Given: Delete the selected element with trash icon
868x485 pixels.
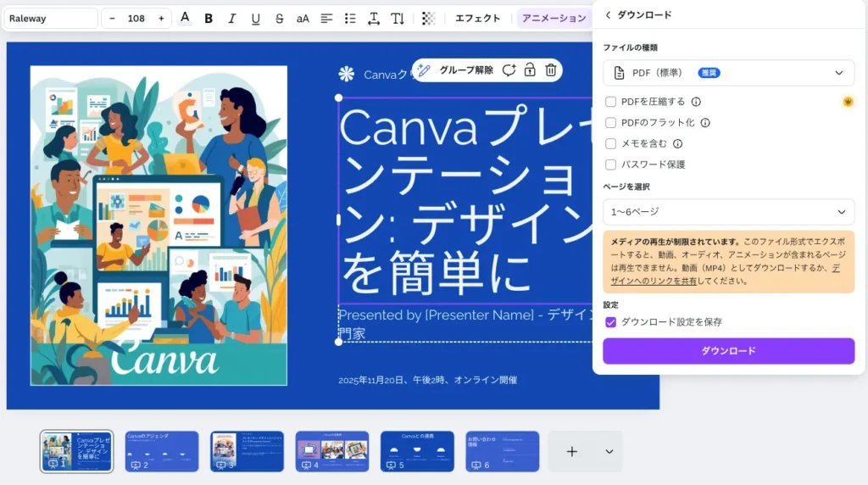Looking at the screenshot, I should pos(551,70).
